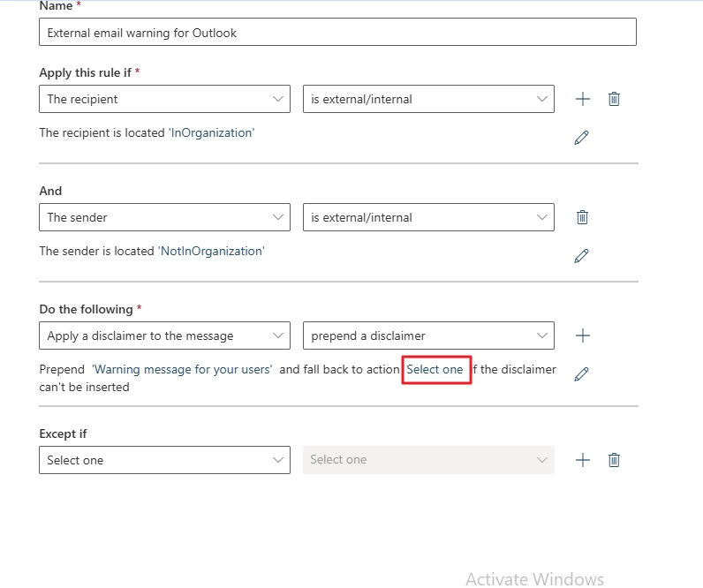Delete the sender condition using trash icon

[582, 217]
